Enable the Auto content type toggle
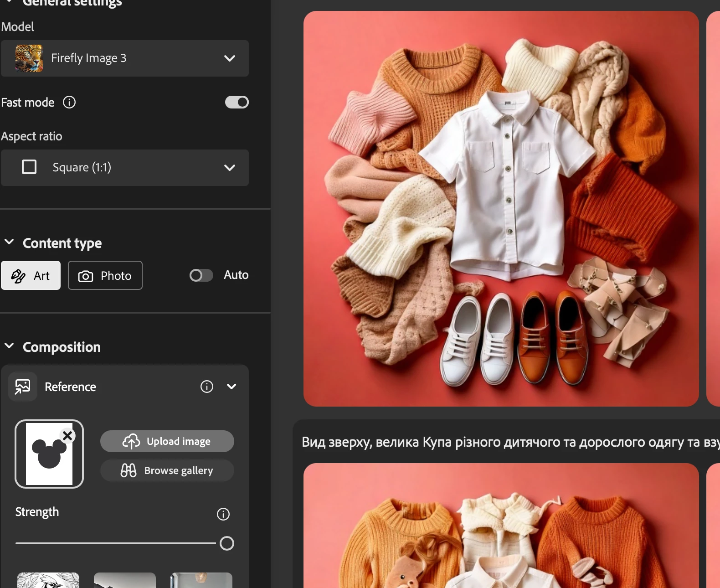The height and width of the screenshot is (588, 720). (x=201, y=275)
